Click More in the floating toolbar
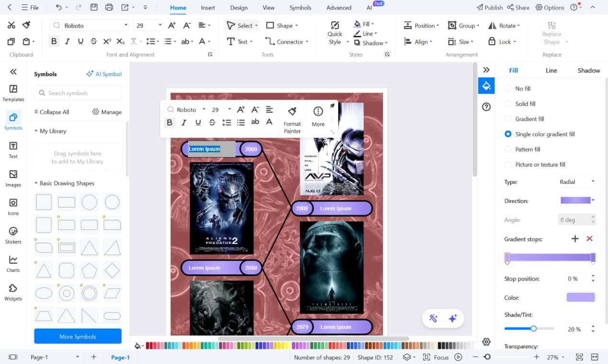The height and width of the screenshot is (364, 608). click(x=318, y=116)
